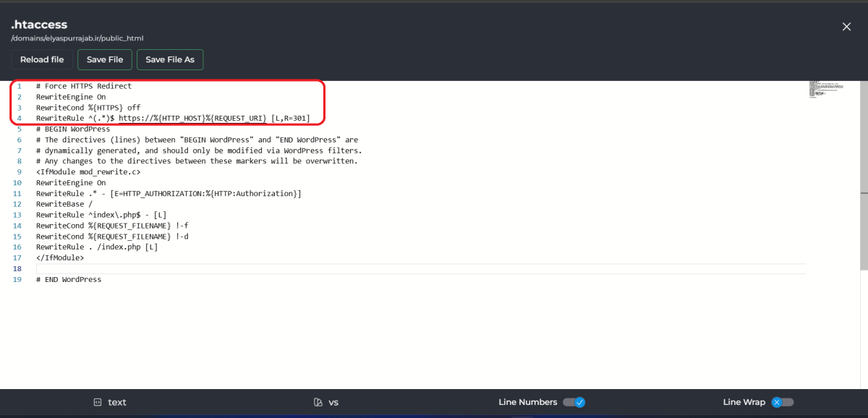This screenshot has height=418, width=868.
Task: Click the https://%{HTTP_HOST}%{REQUEST_URI} underlined link
Action: click(x=192, y=118)
